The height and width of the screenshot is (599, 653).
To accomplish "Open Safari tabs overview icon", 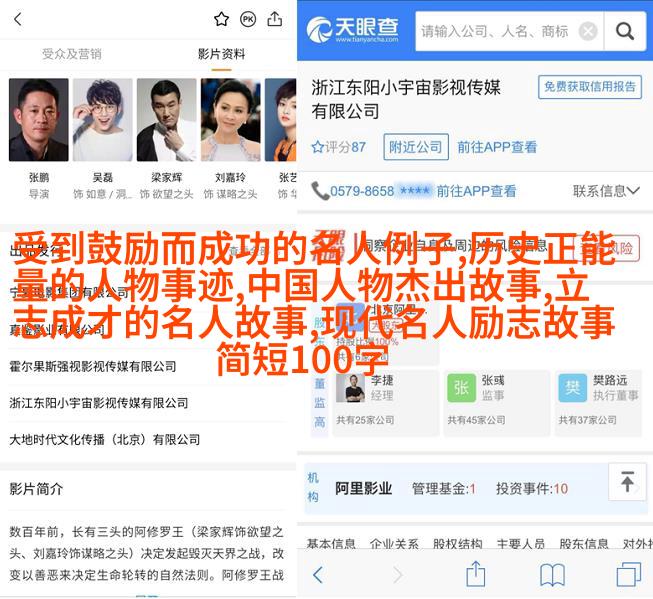I will click(628, 574).
